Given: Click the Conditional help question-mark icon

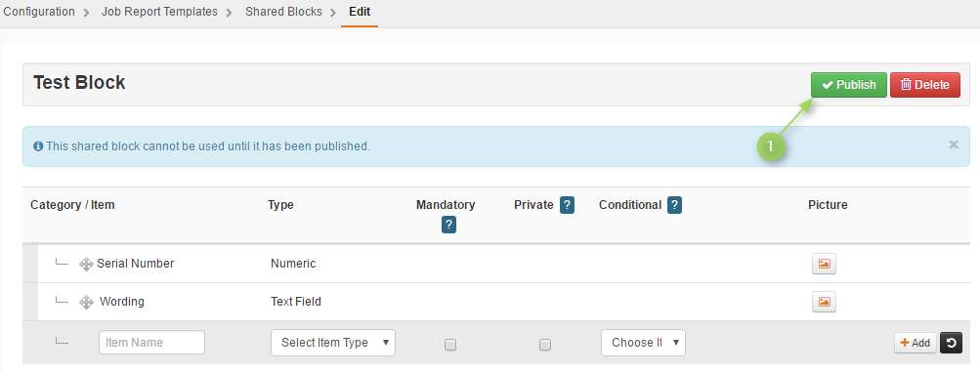Looking at the screenshot, I should [x=674, y=205].
